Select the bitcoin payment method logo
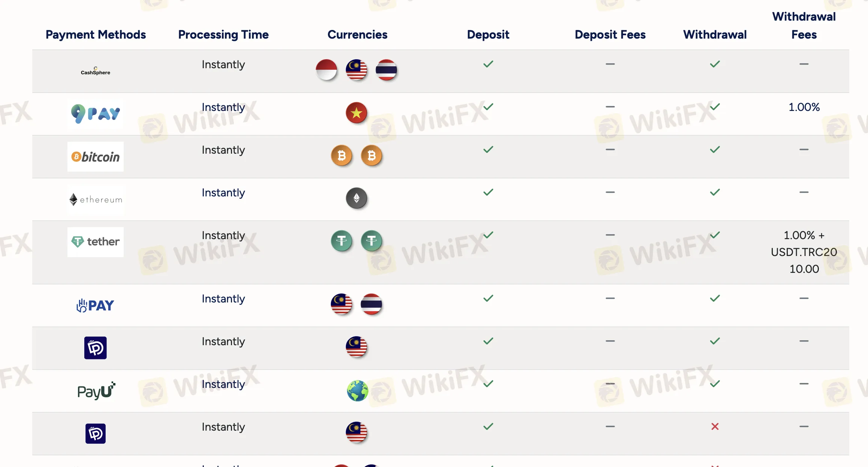The width and height of the screenshot is (868, 467). point(96,157)
